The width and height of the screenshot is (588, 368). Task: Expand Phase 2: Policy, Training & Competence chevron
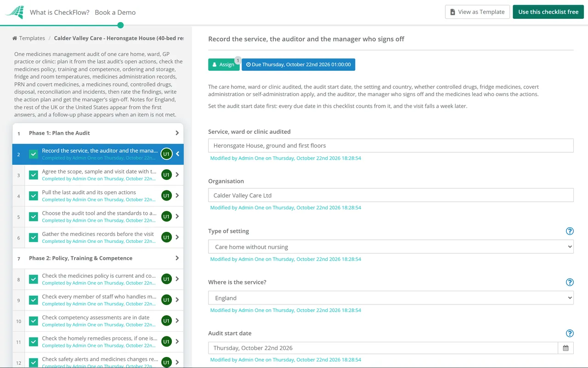point(177,258)
